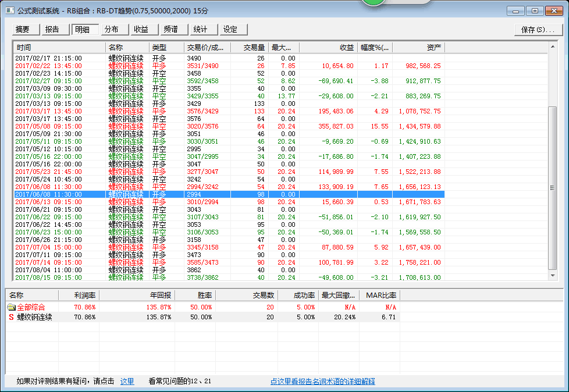Sort the trade list by 时间 column header

click(x=58, y=47)
